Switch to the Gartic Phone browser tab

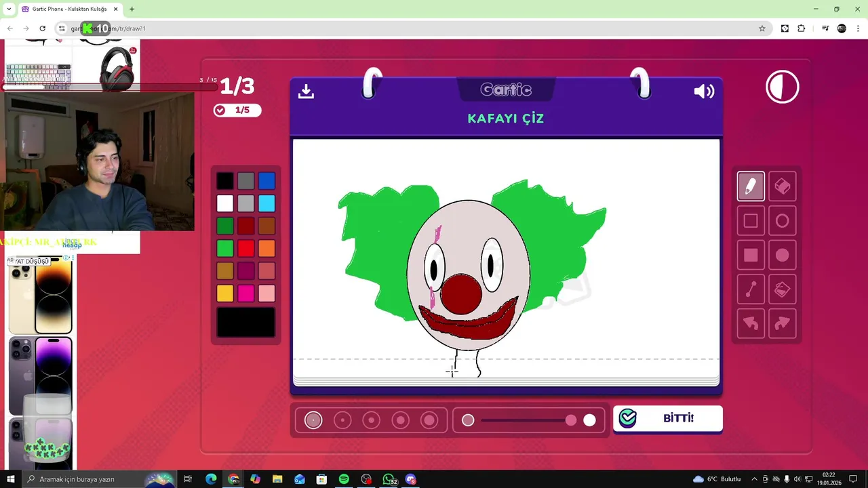[69, 9]
